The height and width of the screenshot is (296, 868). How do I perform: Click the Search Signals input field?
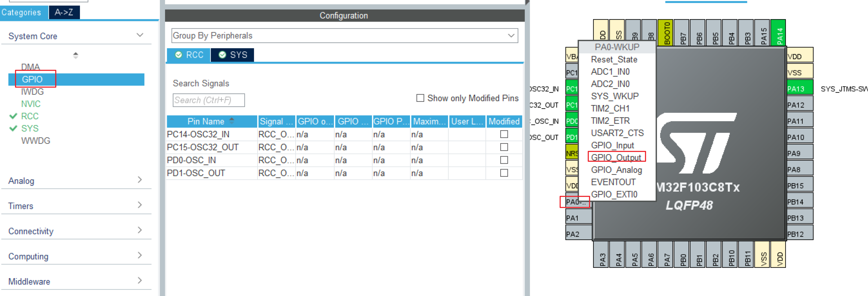pos(209,100)
